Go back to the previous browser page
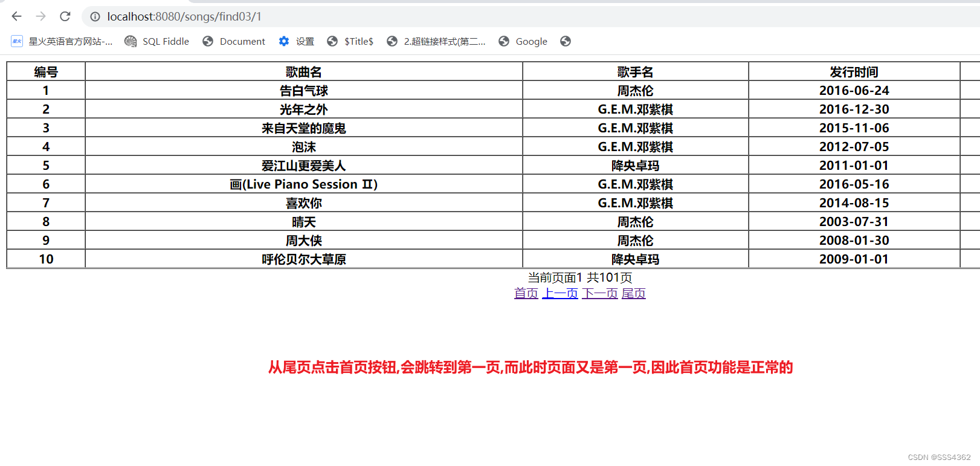980x466 pixels. point(17,16)
